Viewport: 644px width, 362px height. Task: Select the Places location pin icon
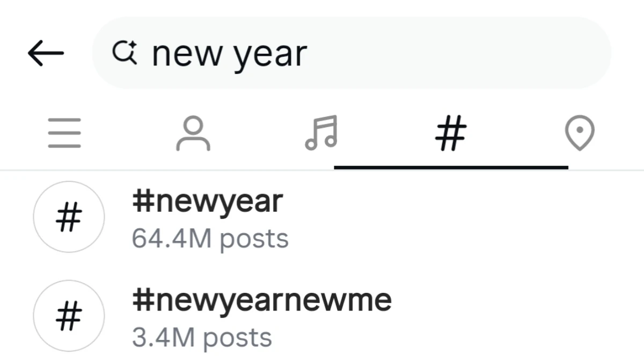point(580,134)
